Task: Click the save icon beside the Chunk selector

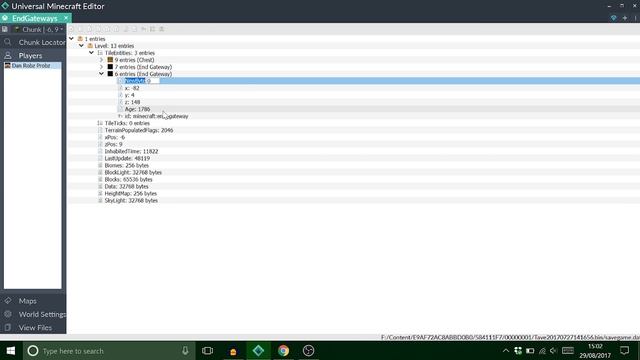Action: tap(5, 29)
